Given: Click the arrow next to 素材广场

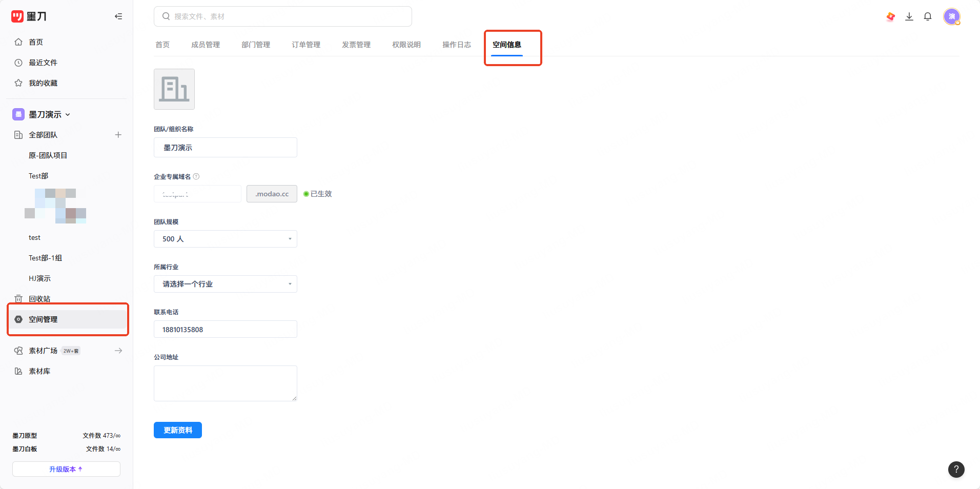Looking at the screenshot, I should [x=118, y=351].
